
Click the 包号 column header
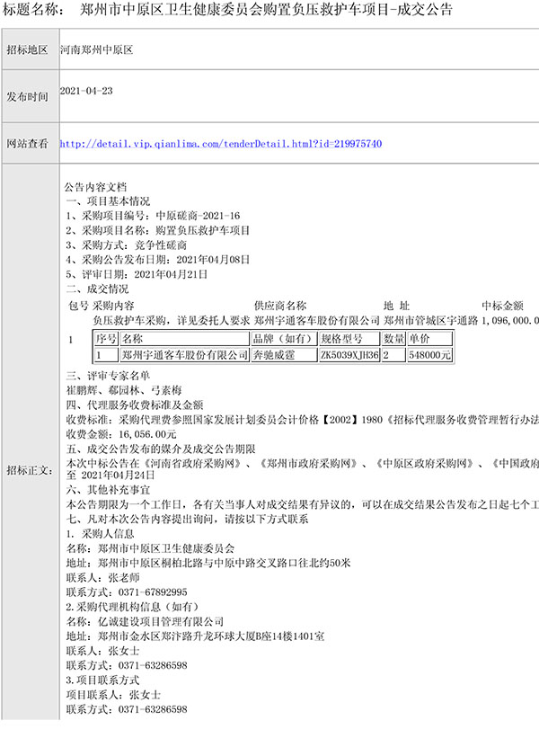(x=78, y=306)
